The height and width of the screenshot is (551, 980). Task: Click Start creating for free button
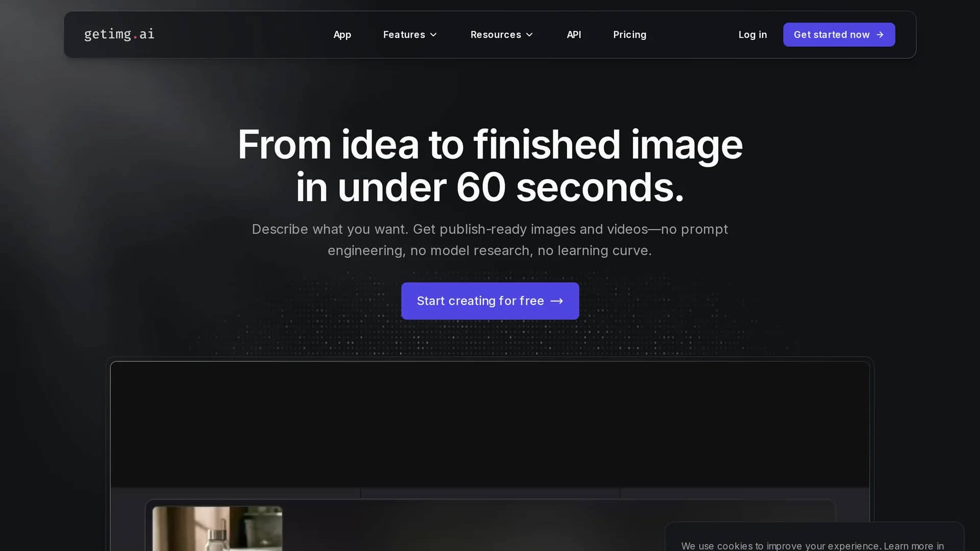[490, 301]
